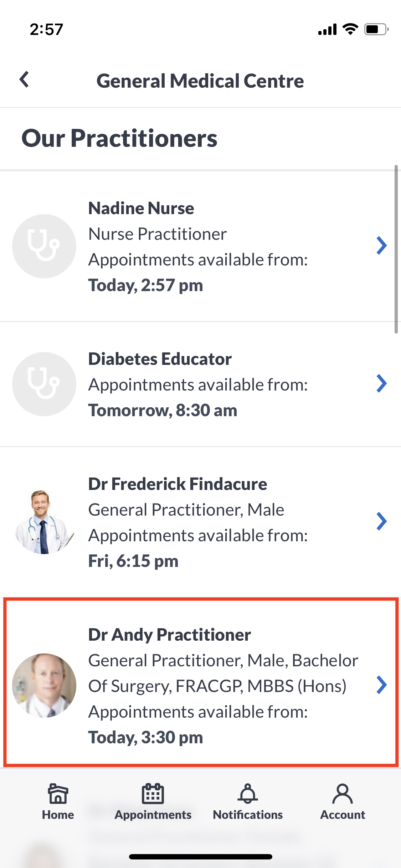Viewport: 401px width, 868px height.
Task: Open Dr Frederick Findacure name link
Action: 178,484
